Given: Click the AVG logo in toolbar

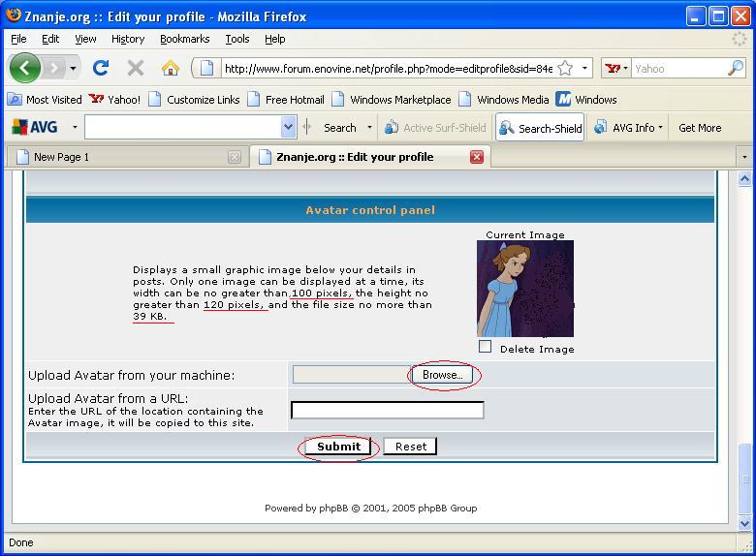Looking at the screenshot, I should 35,128.
